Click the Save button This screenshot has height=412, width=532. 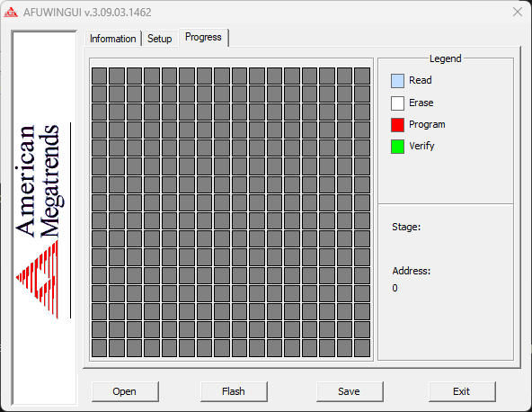(350, 391)
